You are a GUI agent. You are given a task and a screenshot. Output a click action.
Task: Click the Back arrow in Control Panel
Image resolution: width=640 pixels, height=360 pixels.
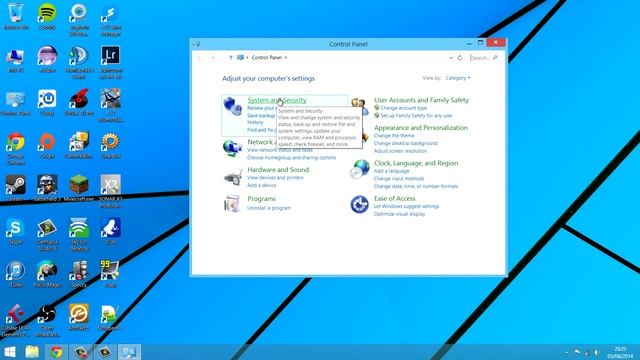(199, 58)
